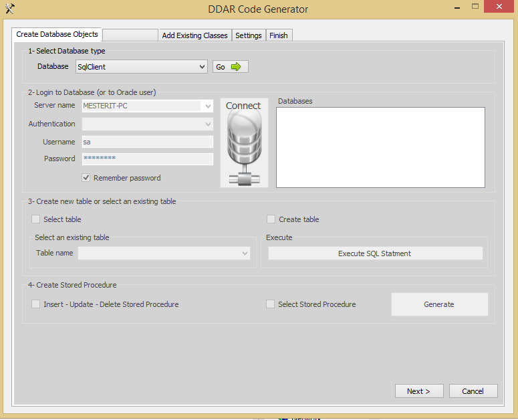Click the green Go arrow button
Image resolution: width=518 pixels, height=420 pixels.
[x=230, y=67]
